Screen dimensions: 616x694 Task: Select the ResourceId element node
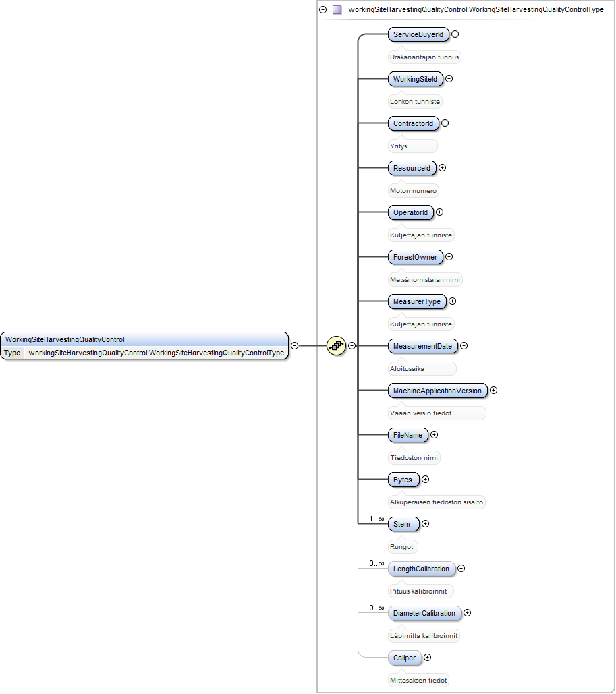(x=412, y=168)
